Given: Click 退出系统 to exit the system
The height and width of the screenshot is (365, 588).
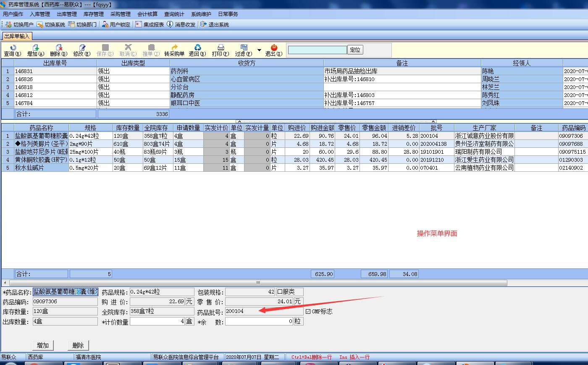Looking at the screenshot, I should pos(215,24).
